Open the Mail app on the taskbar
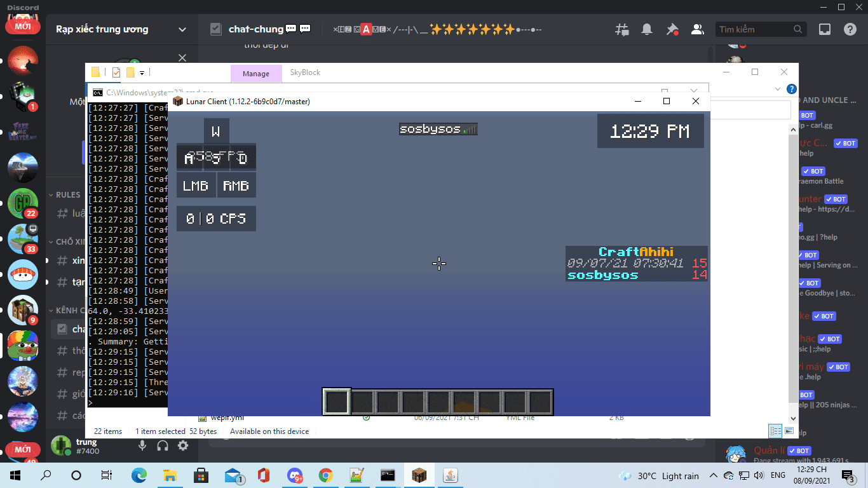868x488 pixels. (233, 475)
